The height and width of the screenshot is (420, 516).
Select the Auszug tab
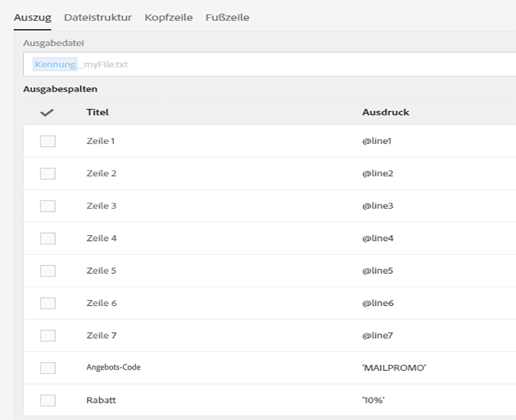[x=32, y=17]
